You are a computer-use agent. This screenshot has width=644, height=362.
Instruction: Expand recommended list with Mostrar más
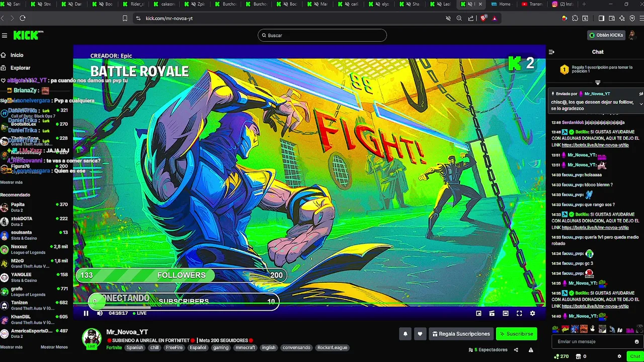coord(11,347)
